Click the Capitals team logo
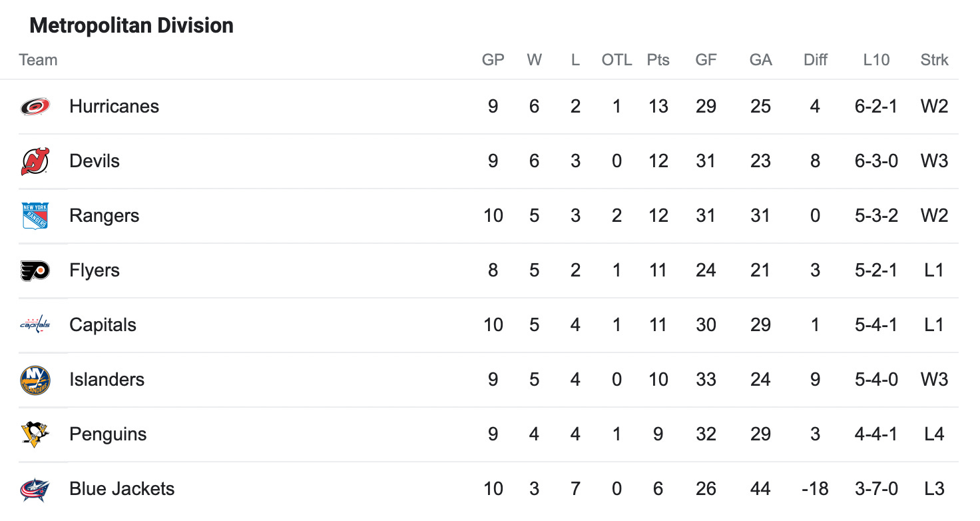The width and height of the screenshot is (980, 521). click(x=35, y=325)
